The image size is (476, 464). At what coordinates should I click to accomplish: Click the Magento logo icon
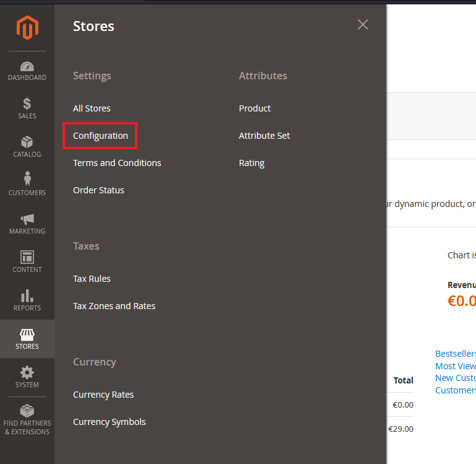click(27, 28)
